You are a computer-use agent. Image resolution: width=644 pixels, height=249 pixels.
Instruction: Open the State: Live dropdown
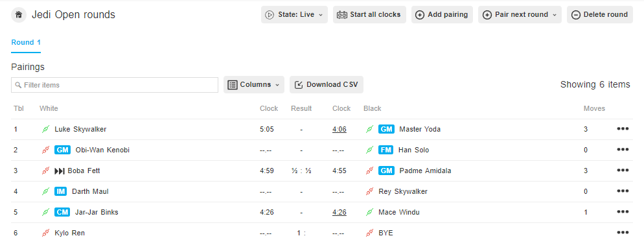(294, 15)
